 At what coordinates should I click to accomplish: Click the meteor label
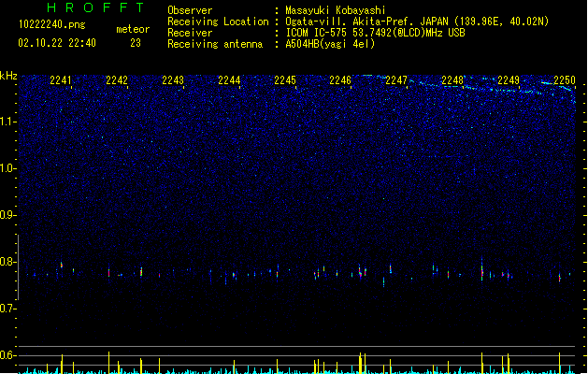coord(133,29)
